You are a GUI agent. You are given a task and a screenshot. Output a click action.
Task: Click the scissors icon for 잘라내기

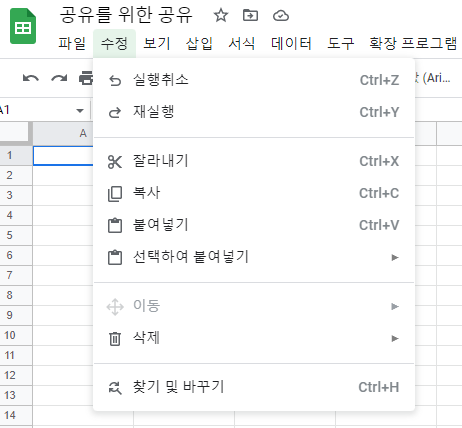click(115, 162)
